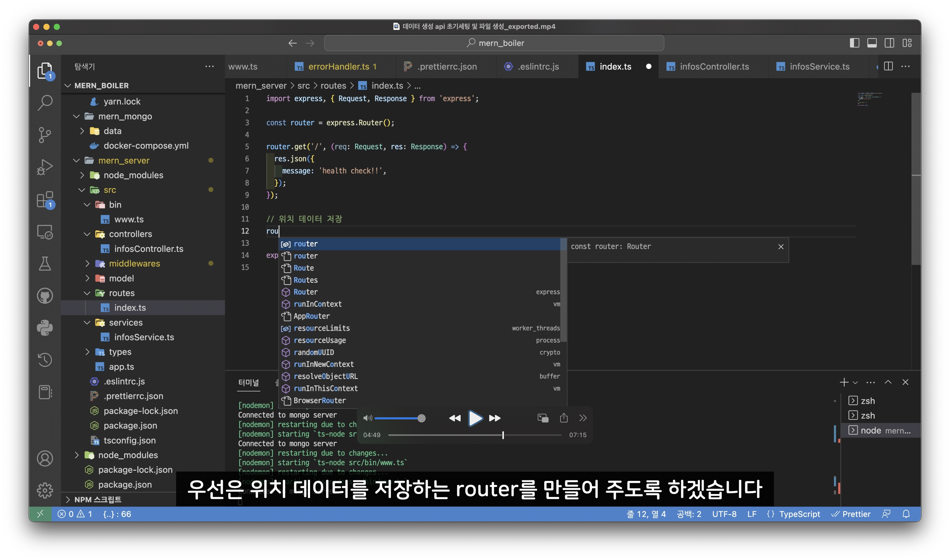Click the mern_boiler command center search
Screen dimensions: 950x560
pos(494,43)
